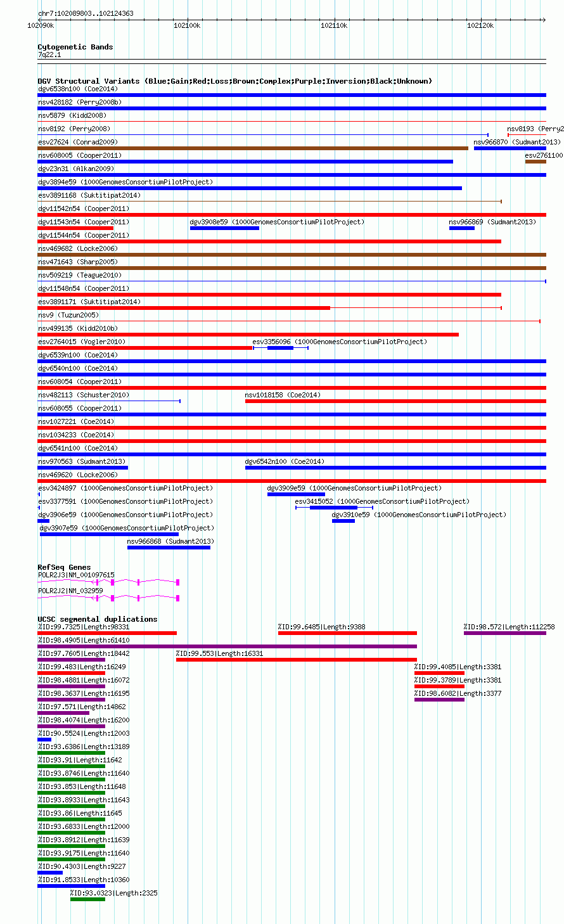Click the POLR2J3 gene model glyph
Screen dimensions: 564x924
109,582
